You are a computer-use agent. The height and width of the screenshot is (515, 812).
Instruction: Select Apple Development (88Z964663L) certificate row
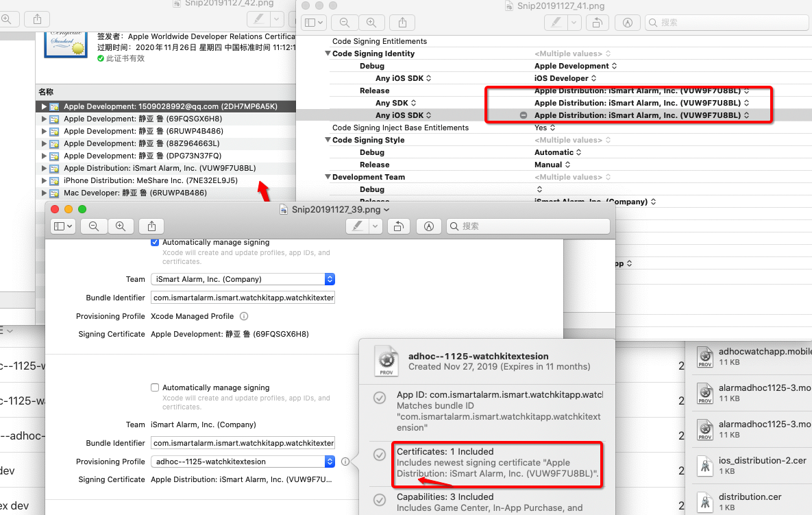166,143
